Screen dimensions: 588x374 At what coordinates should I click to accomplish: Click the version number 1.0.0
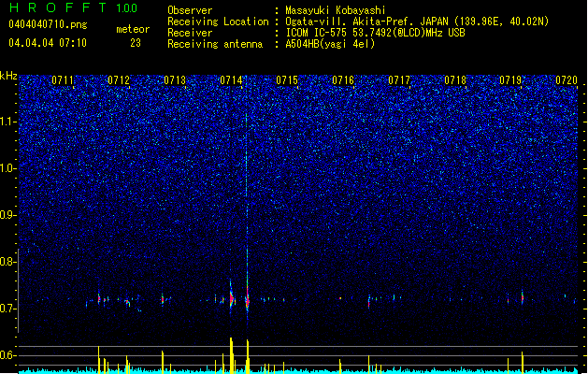(x=127, y=8)
